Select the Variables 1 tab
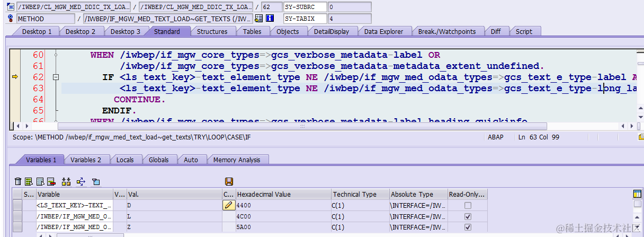 click(41, 160)
